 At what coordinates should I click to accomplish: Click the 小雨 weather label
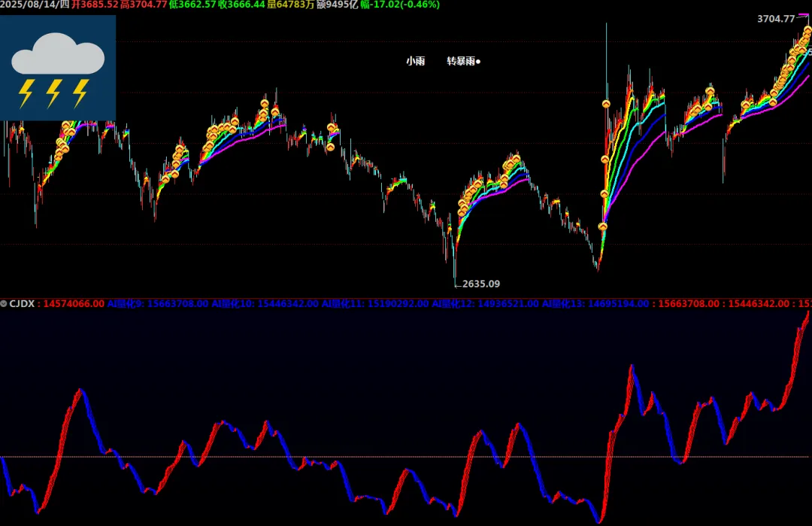click(415, 61)
